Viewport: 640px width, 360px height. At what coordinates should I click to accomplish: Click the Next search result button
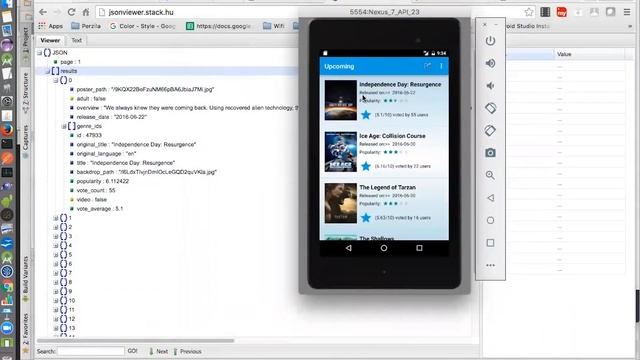point(158,351)
